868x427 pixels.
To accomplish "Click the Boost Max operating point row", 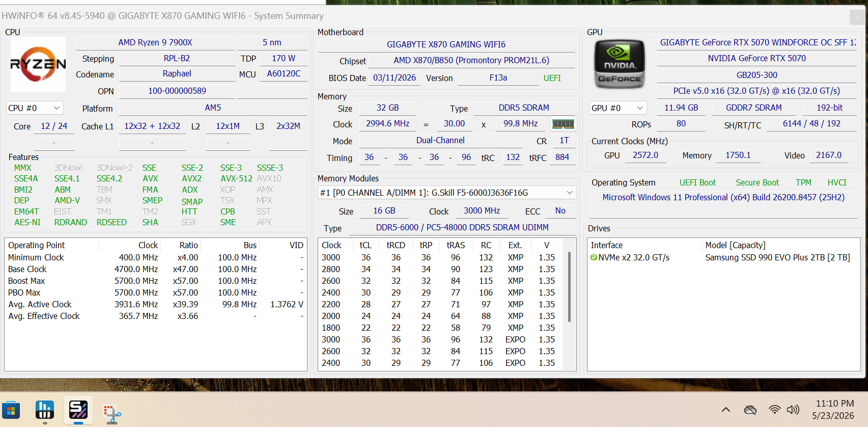I will (156, 281).
